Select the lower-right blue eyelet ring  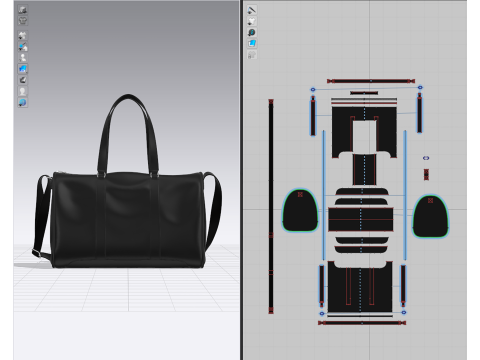click(404, 312)
